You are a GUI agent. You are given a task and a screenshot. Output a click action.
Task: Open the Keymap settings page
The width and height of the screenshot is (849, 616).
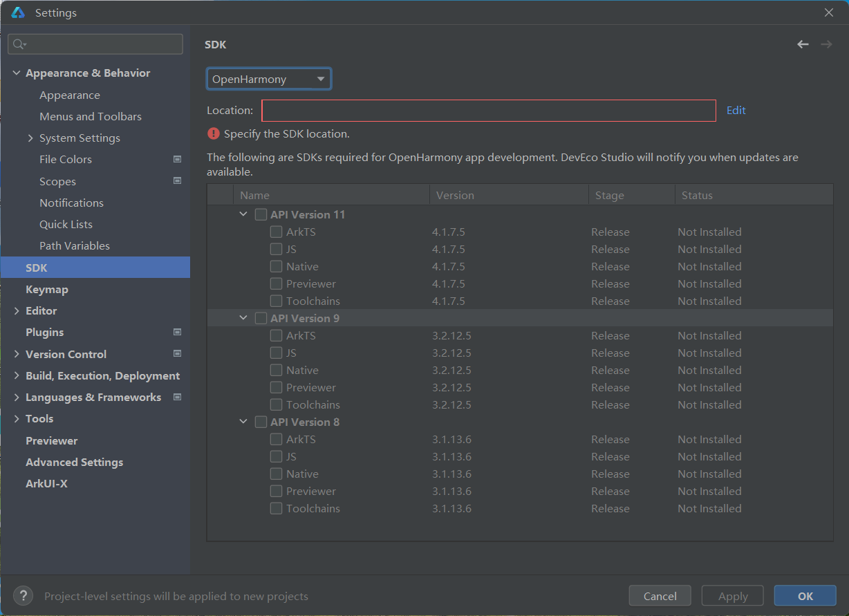click(x=47, y=290)
